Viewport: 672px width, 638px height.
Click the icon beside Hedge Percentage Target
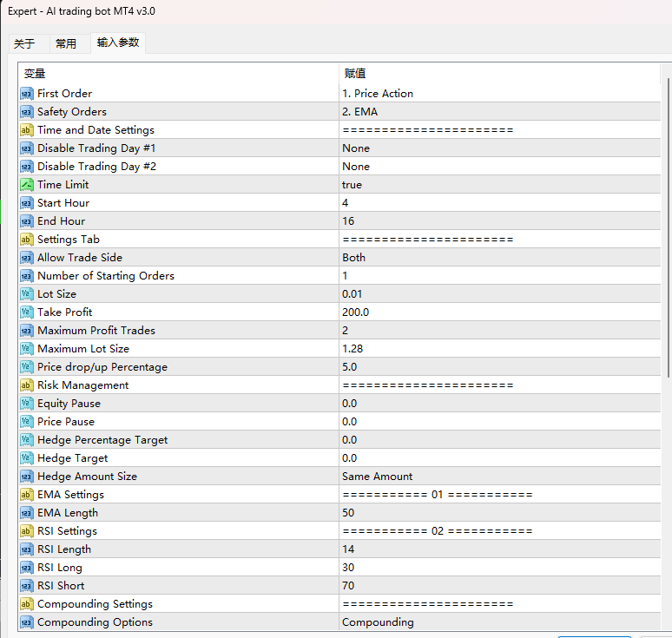coord(27,440)
